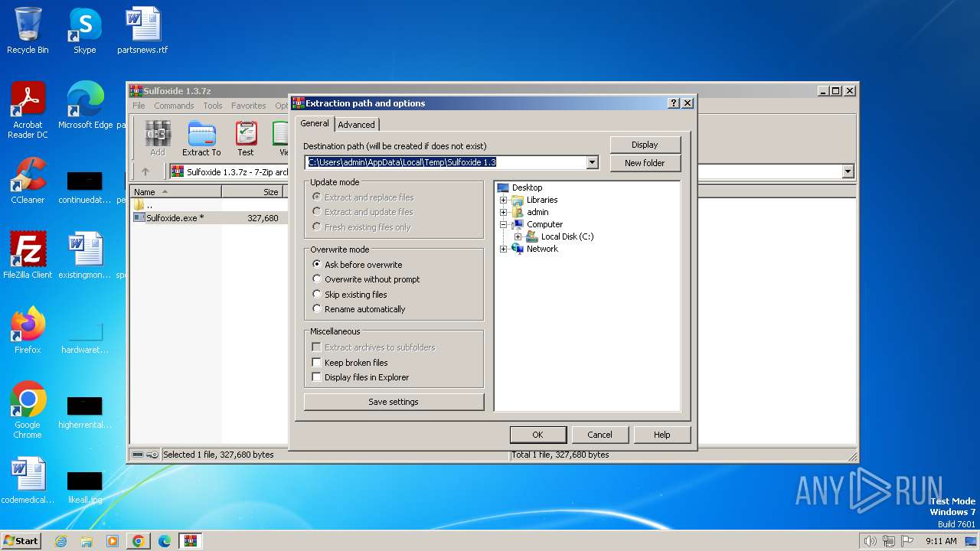
Task: Select the Acrobat Reader DC desktop icon
Action: coord(28,110)
